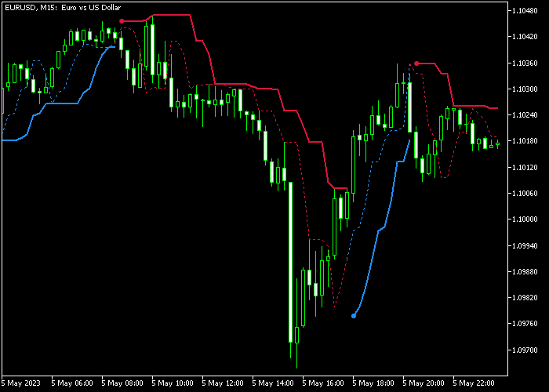This screenshot has height=392, width=549.
Task: Click the 1.09700 price label
Action: [525, 350]
